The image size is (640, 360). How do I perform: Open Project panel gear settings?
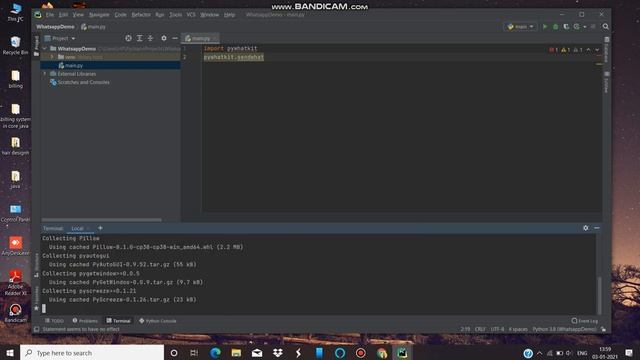tap(164, 38)
